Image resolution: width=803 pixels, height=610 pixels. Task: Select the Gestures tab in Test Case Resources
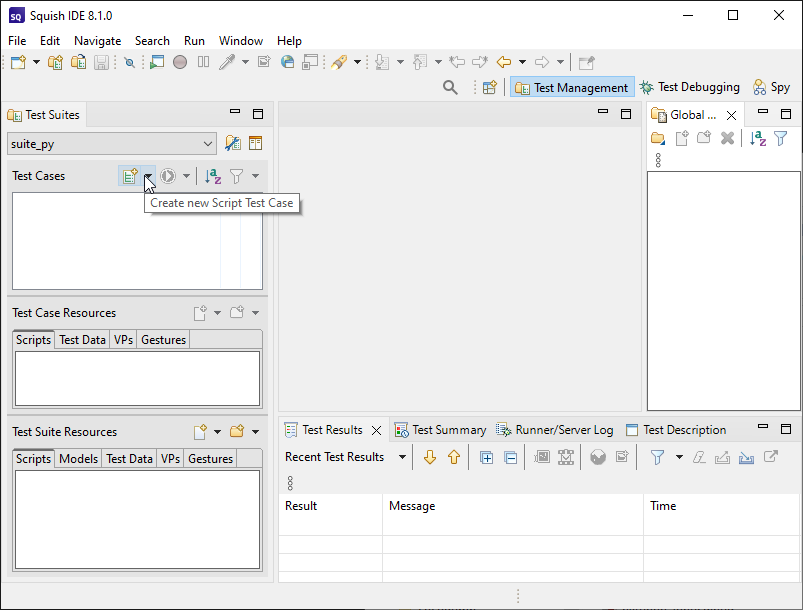point(163,340)
